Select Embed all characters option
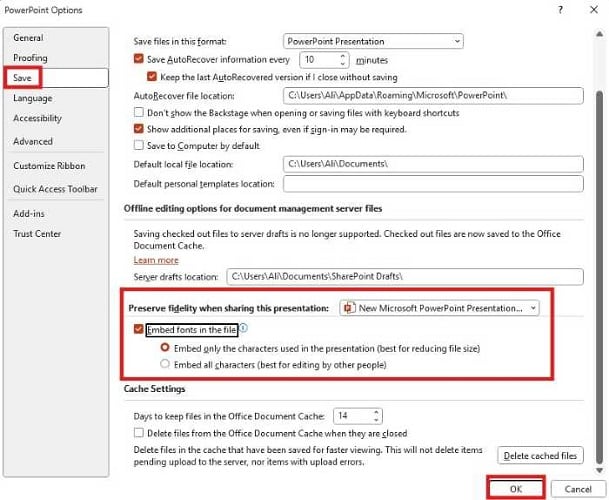This screenshot has height=500, width=609. point(165,364)
